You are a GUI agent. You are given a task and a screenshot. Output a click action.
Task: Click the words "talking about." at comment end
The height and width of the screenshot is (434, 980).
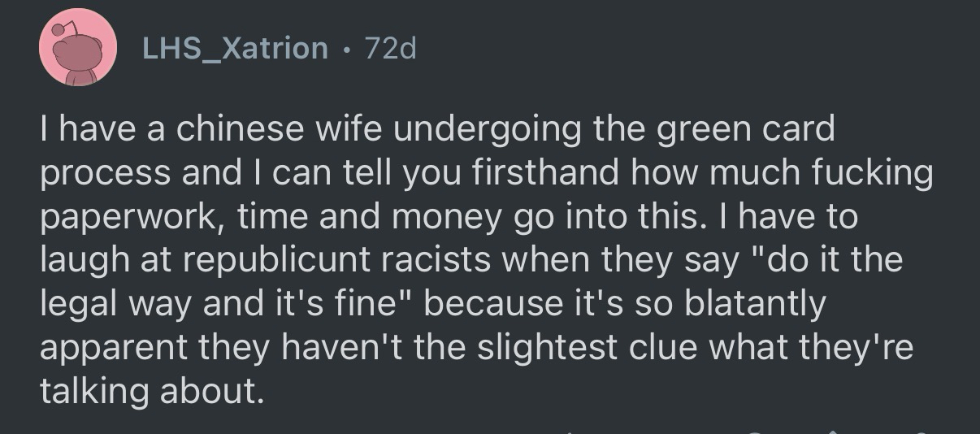151,392
